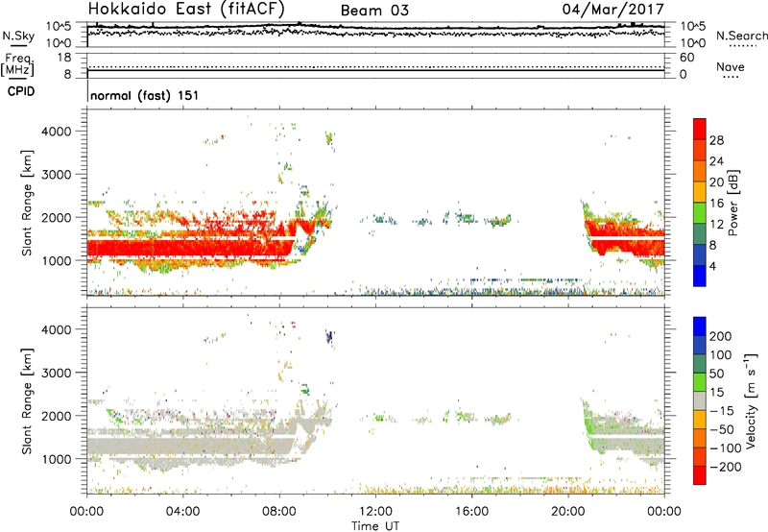
Task: Click the 'Nave' legend label
Action: coord(731,66)
